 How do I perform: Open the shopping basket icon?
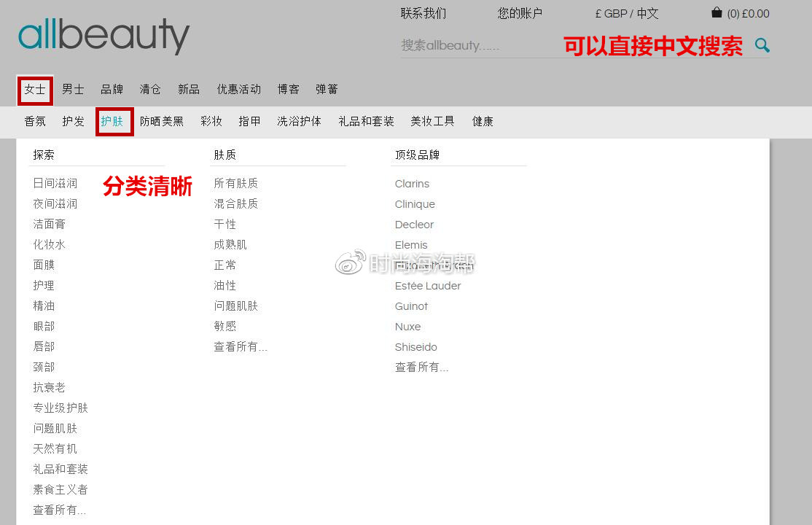tap(717, 13)
